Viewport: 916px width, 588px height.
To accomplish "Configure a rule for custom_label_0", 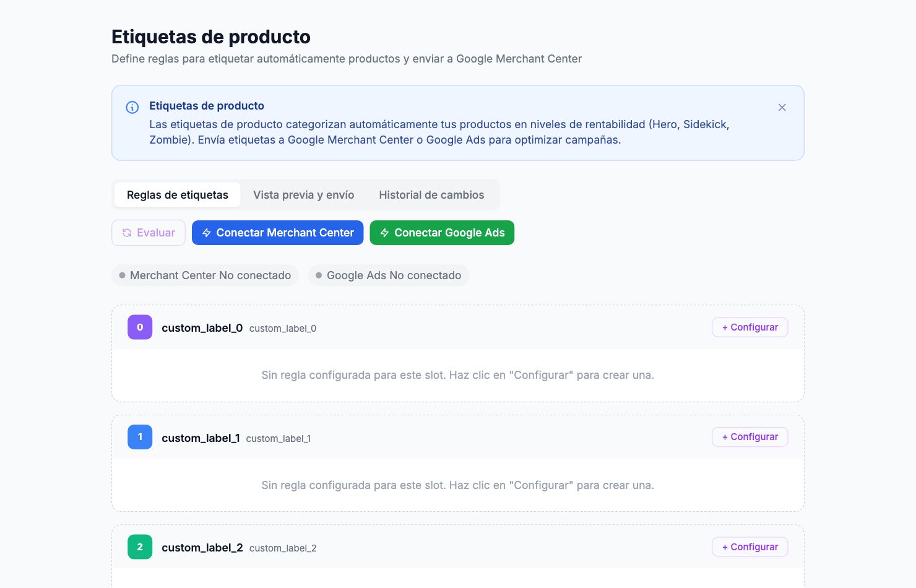I will [750, 327].
